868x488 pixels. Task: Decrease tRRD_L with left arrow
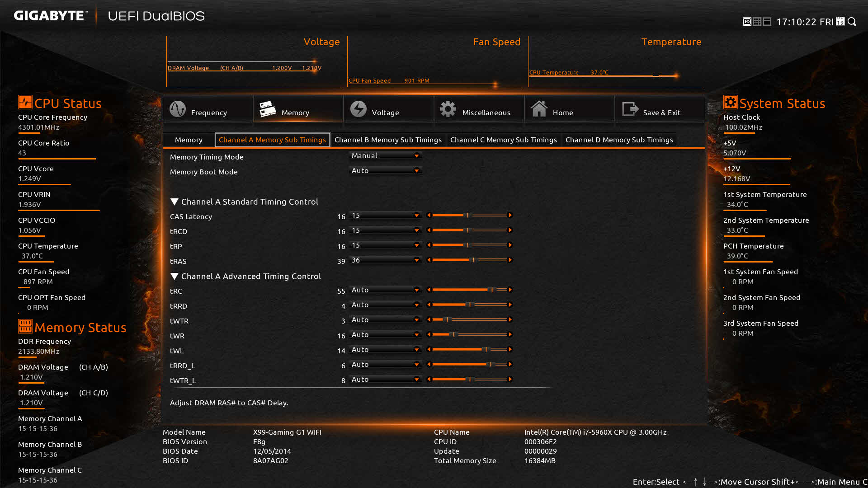[429, 364]
